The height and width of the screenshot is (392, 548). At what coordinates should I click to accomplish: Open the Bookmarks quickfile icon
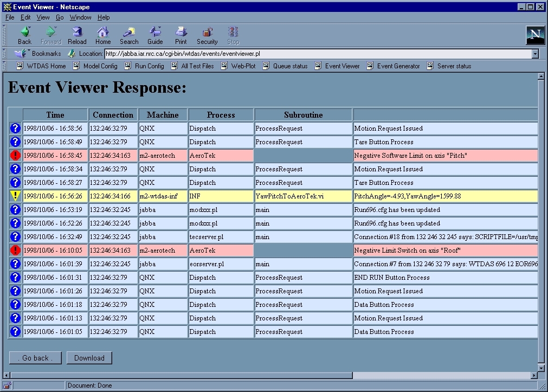point(21,54)
